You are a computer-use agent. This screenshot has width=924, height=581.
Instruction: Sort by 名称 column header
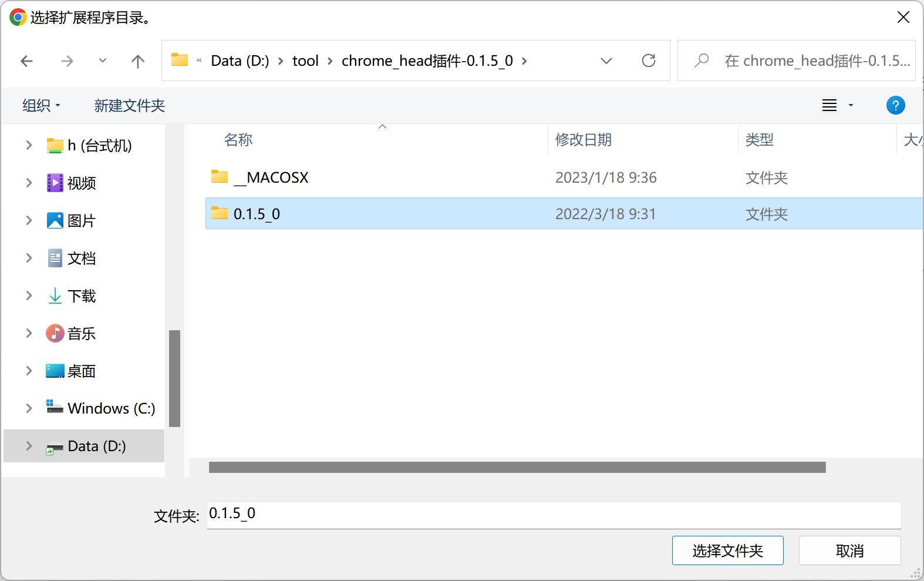point(238,139)
